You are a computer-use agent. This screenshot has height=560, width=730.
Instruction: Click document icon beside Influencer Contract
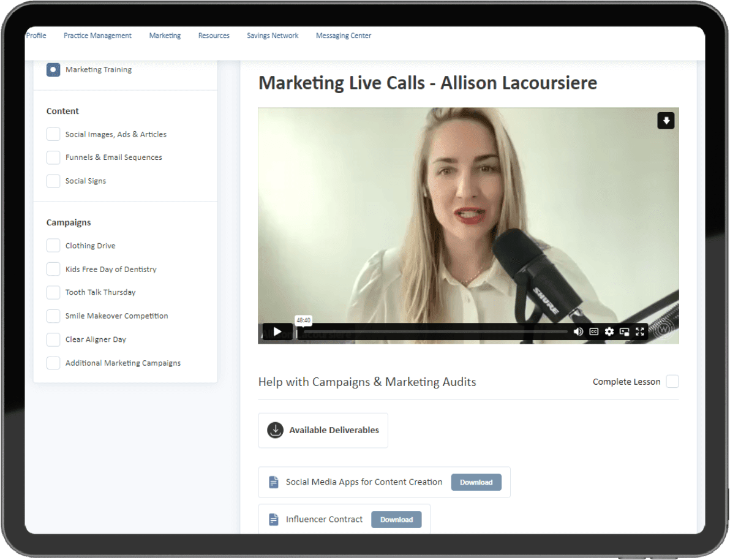274,520
